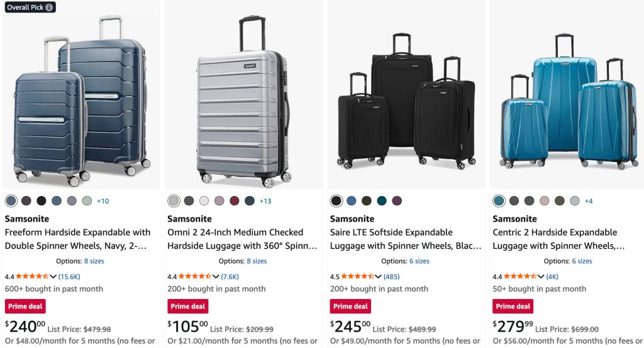Image resolution: width=644 pixels, height=348 pixels.
Task: Click the Overall Pick info icon
Action: pyautogui.click(x=50, y=8)
